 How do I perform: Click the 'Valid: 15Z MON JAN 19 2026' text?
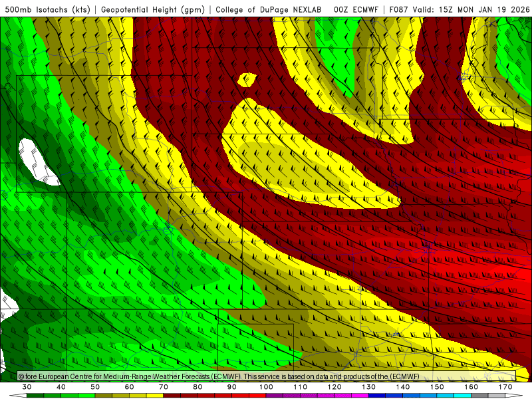click(471, 9)
